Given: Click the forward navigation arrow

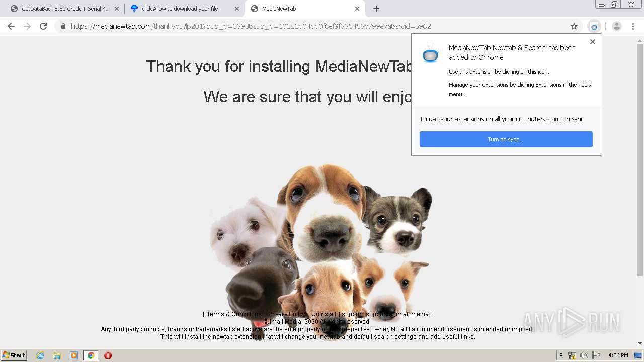Looking at the screenshot, I should pyautogui.click(x=27, y=26).
